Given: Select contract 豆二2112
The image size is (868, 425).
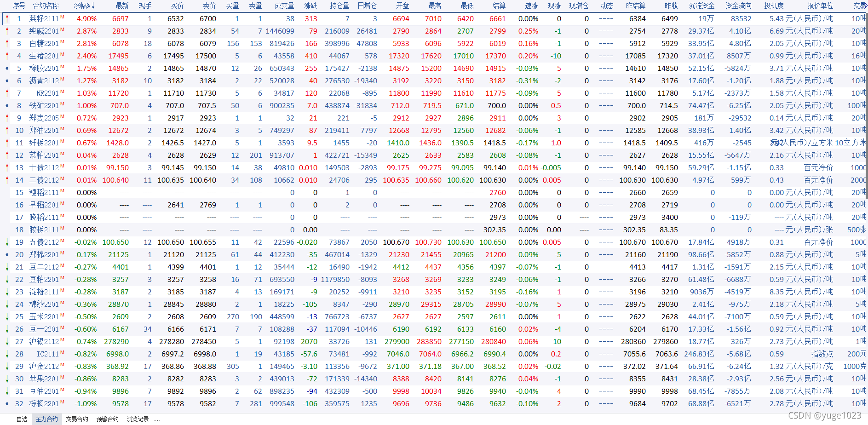Looking at the screenshot, I should 44,267.
